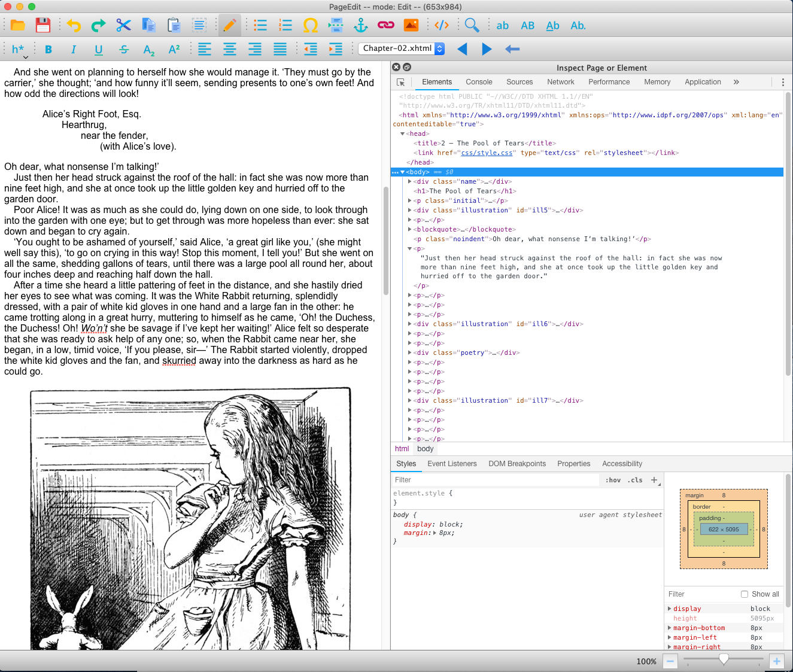793x672 pixels.
Task: Expand the div class="poetry" node
Action: click(410, 352)
